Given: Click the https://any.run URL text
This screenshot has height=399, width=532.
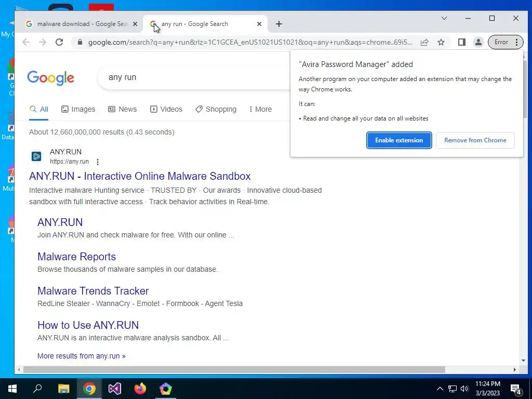Looking at the screenshot, I should click(x=69, y=162).
